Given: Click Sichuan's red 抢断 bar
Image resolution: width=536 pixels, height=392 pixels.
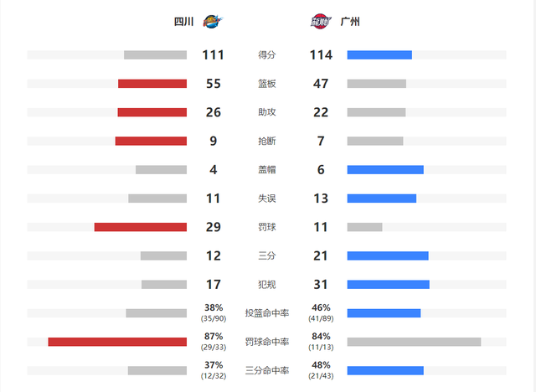Looking at the screenshot, I should (151, 141).
